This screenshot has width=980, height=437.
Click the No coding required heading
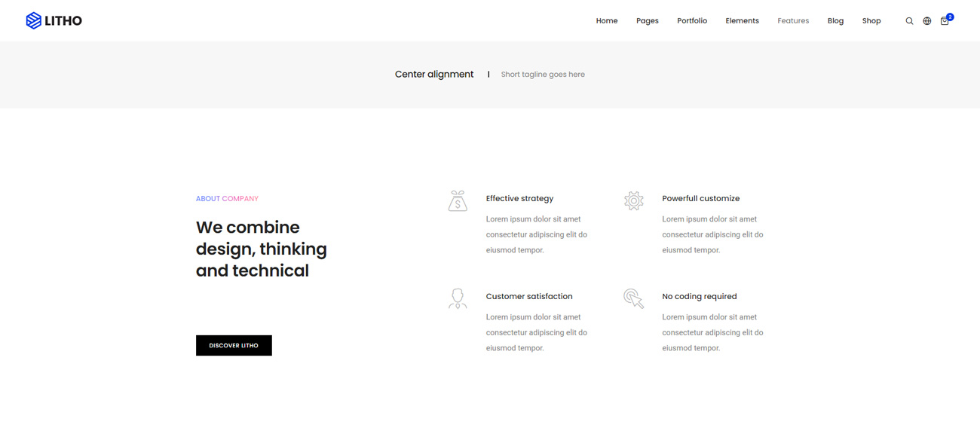click(700, 297)
